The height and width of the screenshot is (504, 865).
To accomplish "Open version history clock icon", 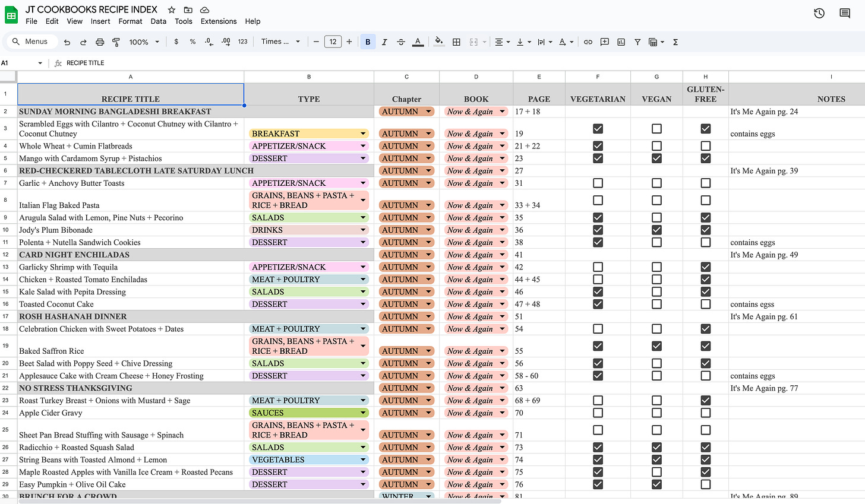I will (819, 13).
